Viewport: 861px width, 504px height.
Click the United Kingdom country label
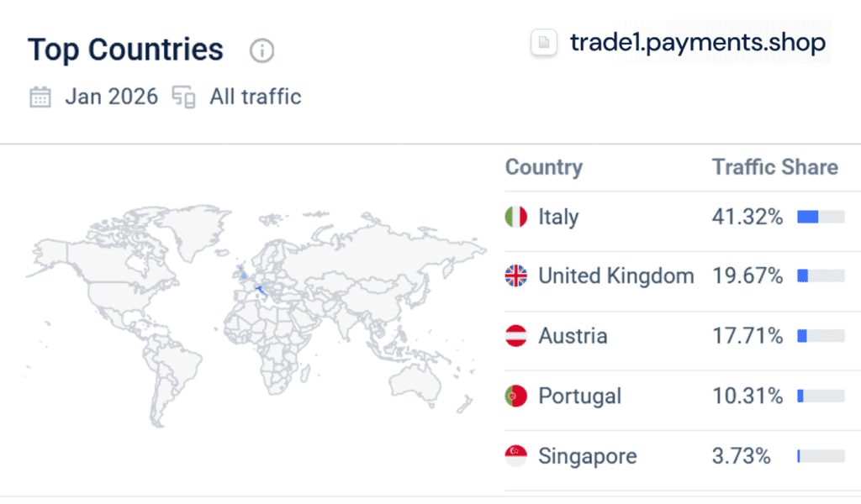616,276
